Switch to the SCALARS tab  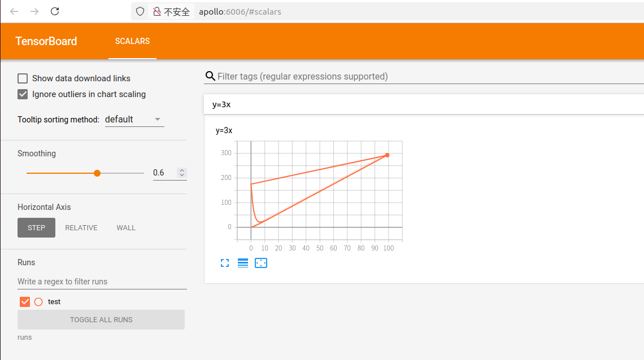point(132,41)
